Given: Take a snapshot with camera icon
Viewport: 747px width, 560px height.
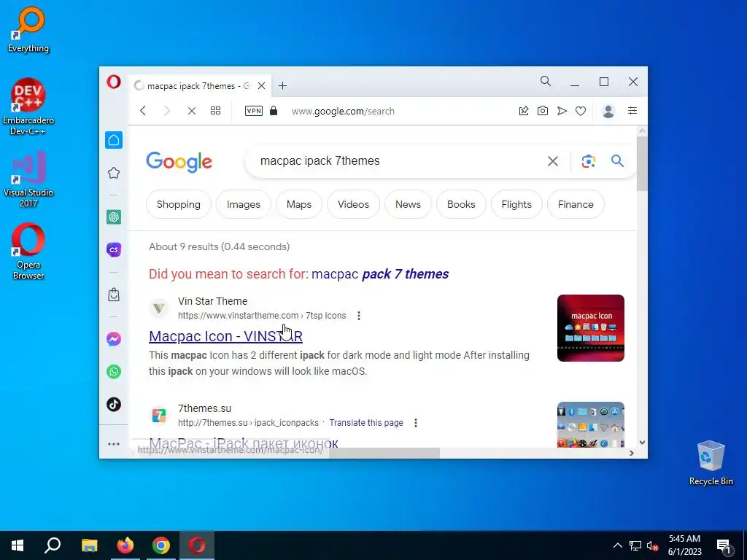Looking at the screenshot, I should (x=543, y=111).
